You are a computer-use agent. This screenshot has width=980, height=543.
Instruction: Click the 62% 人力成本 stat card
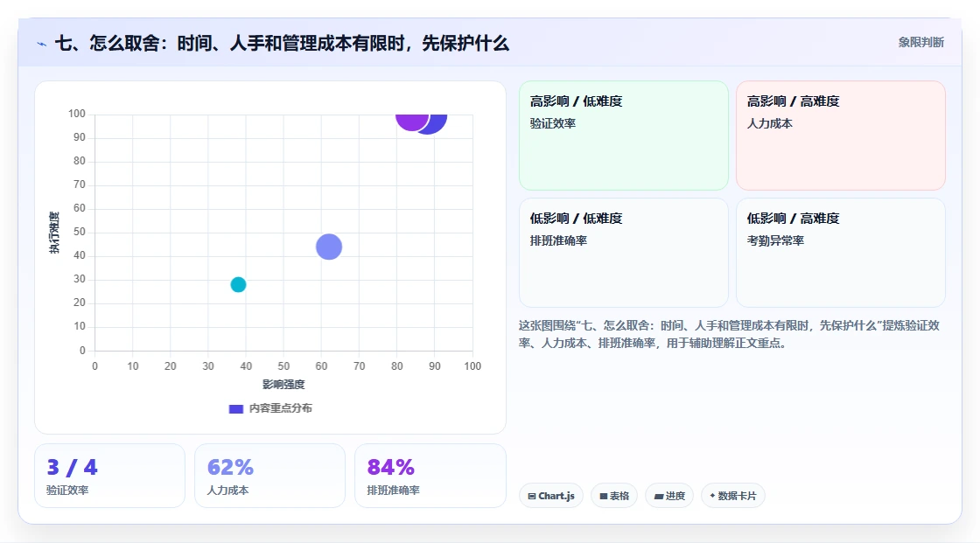tap(270, 477)
